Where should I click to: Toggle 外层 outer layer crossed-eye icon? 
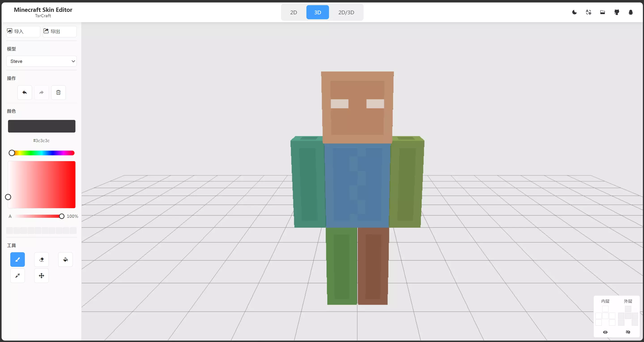(628, 332)
